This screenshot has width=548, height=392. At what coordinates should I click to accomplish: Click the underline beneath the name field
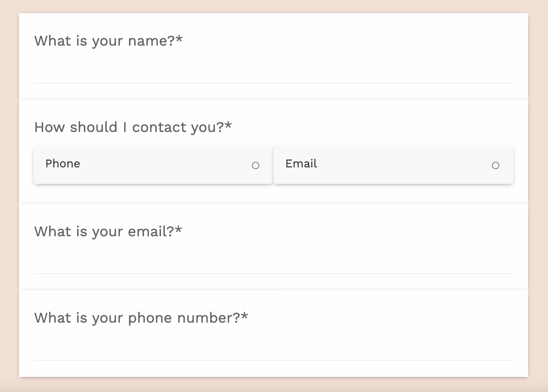273,83
